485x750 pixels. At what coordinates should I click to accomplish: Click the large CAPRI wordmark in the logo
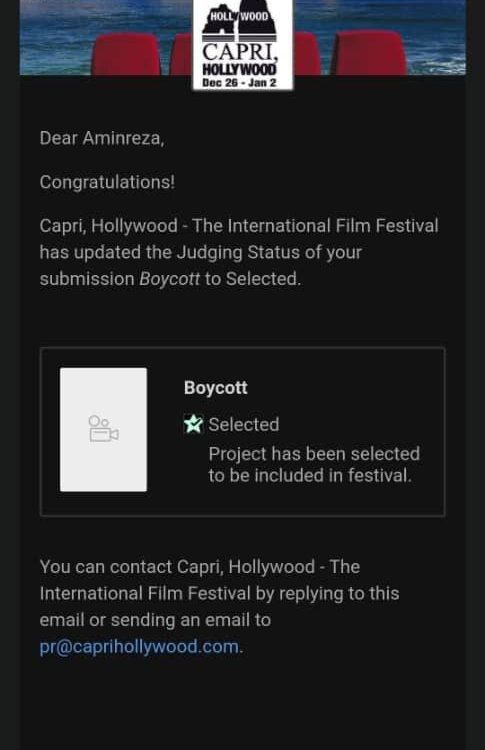click(239, 52)
